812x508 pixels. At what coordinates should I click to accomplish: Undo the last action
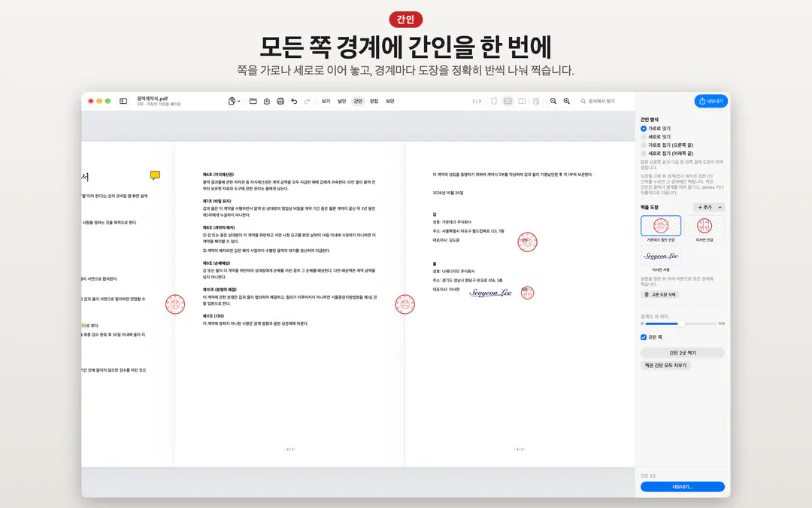click(294, 101)
